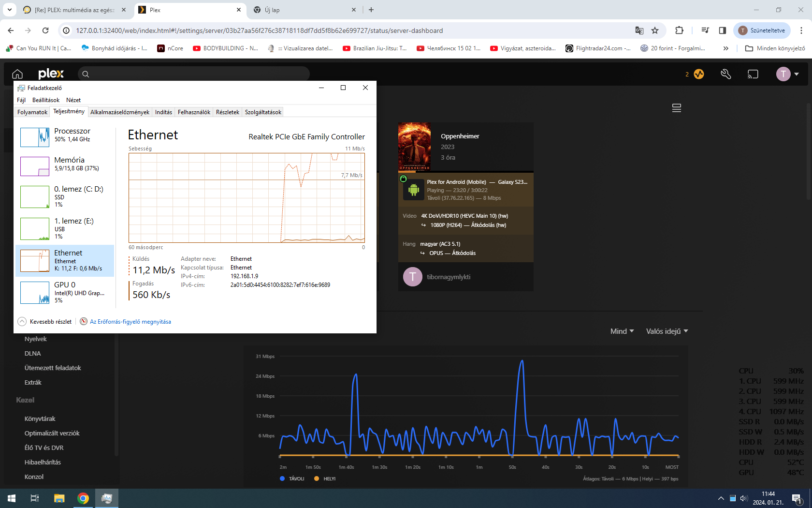
Task: Toggle list view icon above Oppenheimer card
Action: [677, 108]
